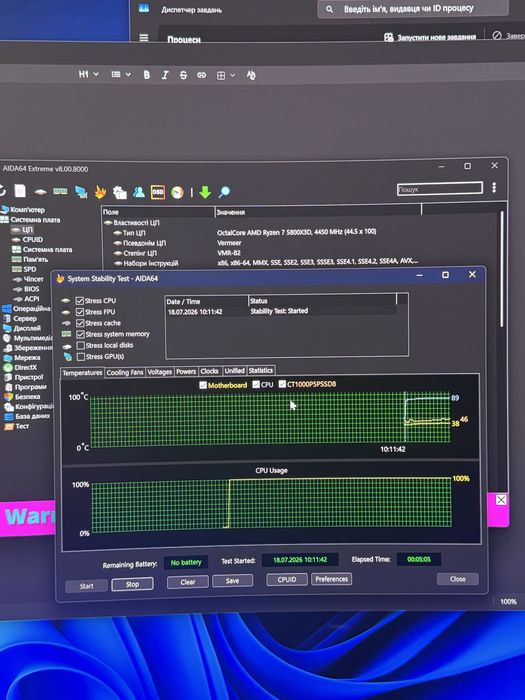Toggle the Stress FPU checkbox
The width and height of the screenshot is (525, 700).
tap(80, 312)
